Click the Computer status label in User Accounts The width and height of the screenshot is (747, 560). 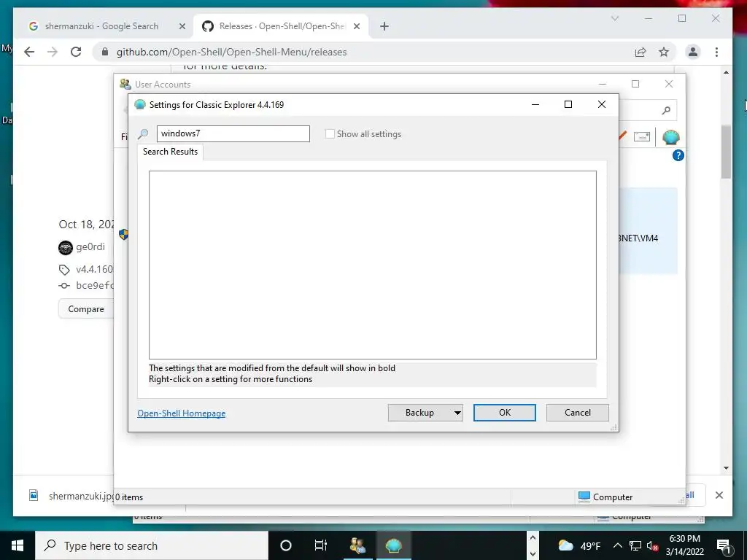coord(605,497)
